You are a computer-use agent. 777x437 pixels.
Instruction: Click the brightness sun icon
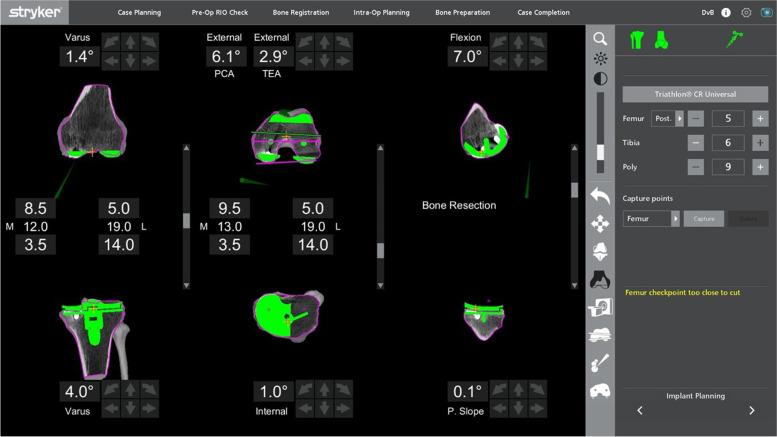pos(600,59)
